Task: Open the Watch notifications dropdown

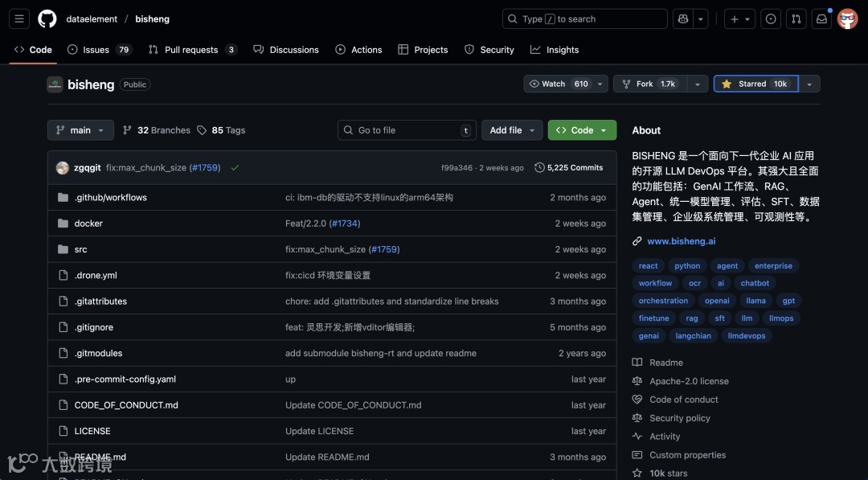Action: [566, 84]
